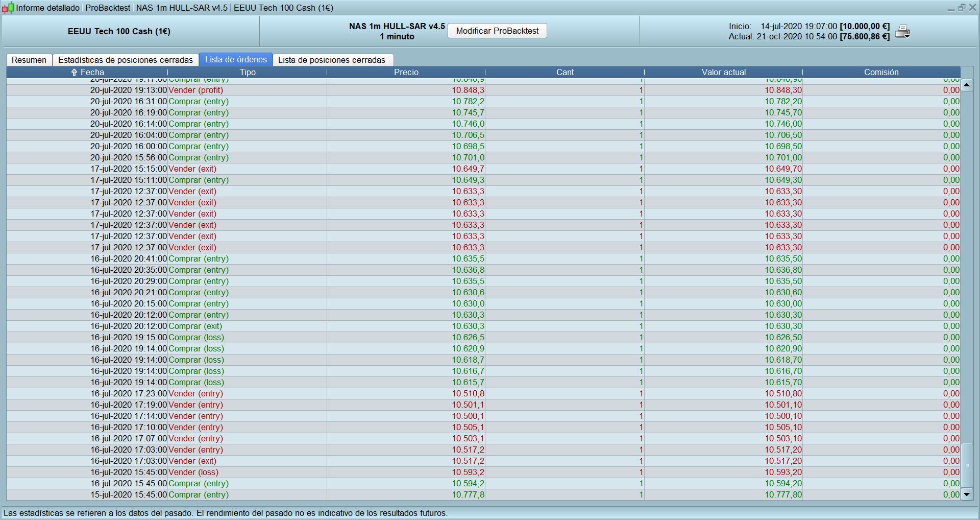The image size is (980, 520).
Task: Minimize the Informe detallado window
Action: tap(951, 8)
